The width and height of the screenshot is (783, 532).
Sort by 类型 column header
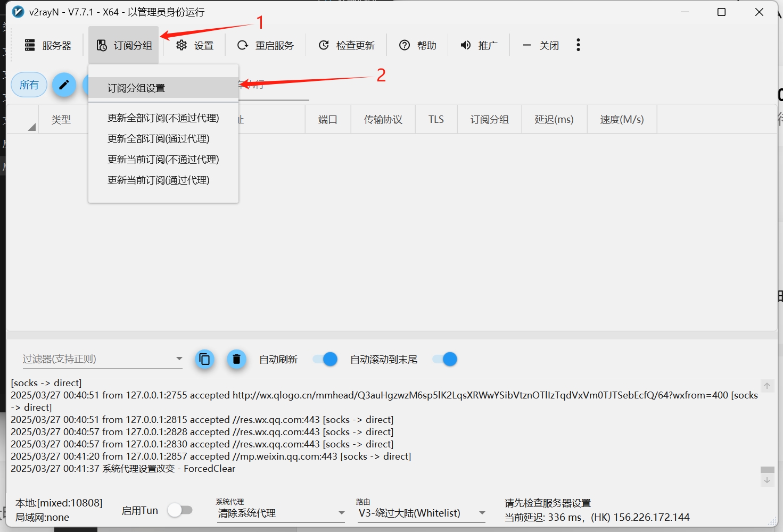(61, 120)
